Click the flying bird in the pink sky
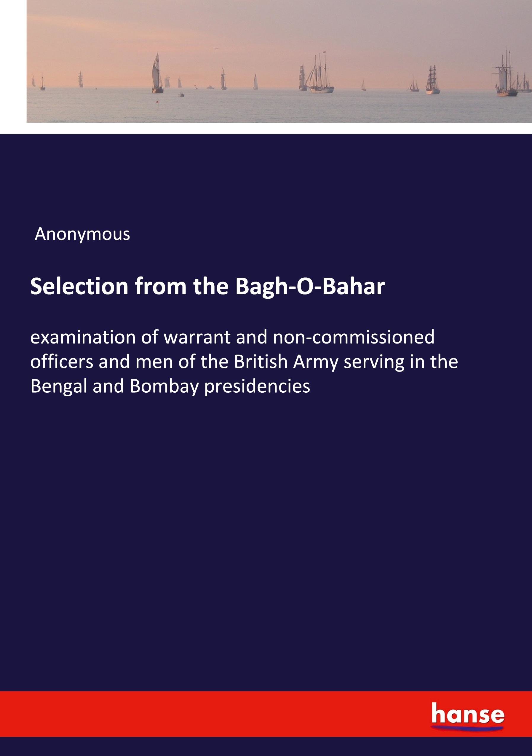The width and height of the screenshot is (532, 756). click(216, 49)
